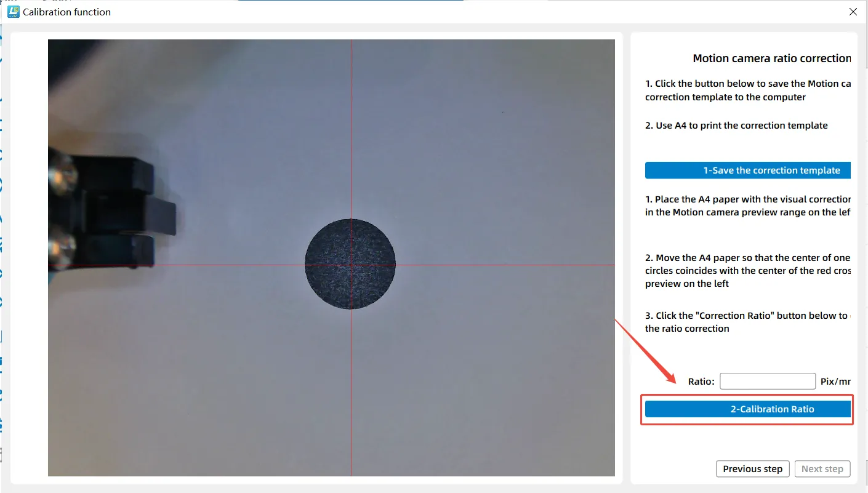Go back using the Previous step button

click(752, 469)
